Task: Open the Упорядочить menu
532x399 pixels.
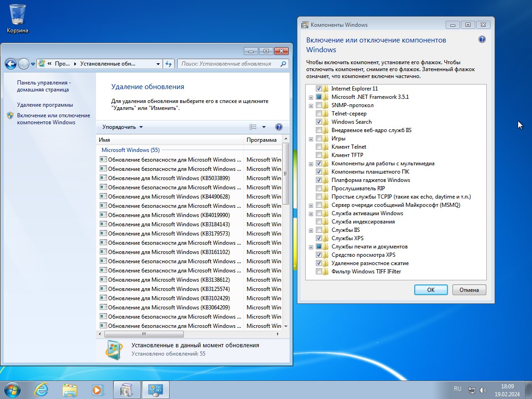Action: tap(122, 127)
